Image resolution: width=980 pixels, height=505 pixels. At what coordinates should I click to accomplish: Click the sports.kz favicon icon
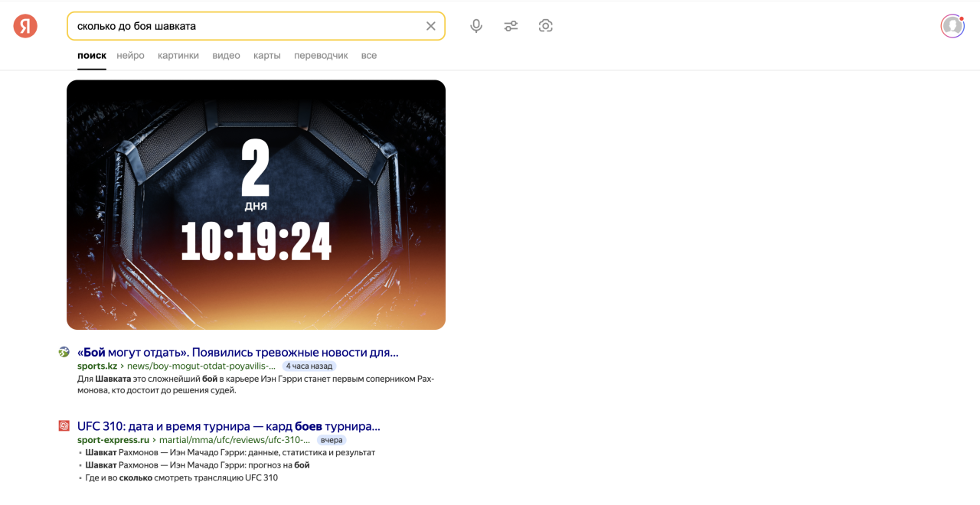pos(64,352)
